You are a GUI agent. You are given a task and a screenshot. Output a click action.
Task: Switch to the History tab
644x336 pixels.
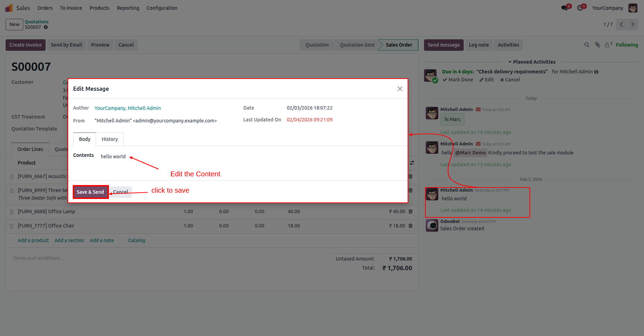click(110, 139)
